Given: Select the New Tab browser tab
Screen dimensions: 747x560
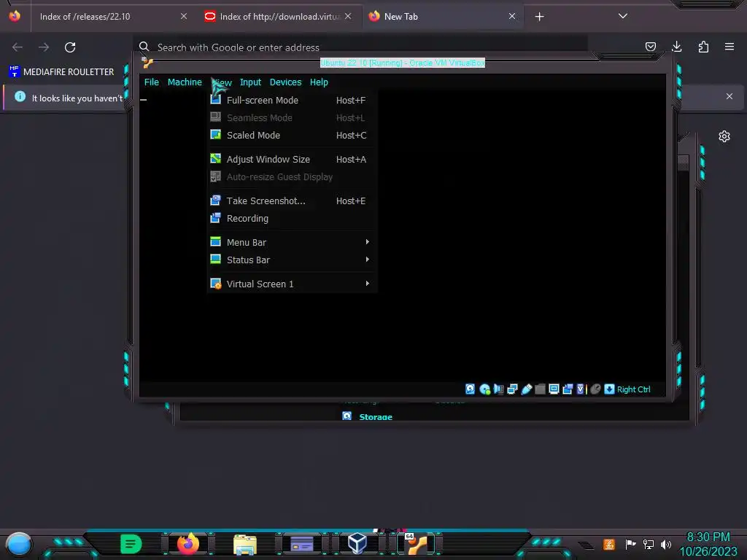Looking at the screenshot, I should pyautogui.click(x=442, y=16).
